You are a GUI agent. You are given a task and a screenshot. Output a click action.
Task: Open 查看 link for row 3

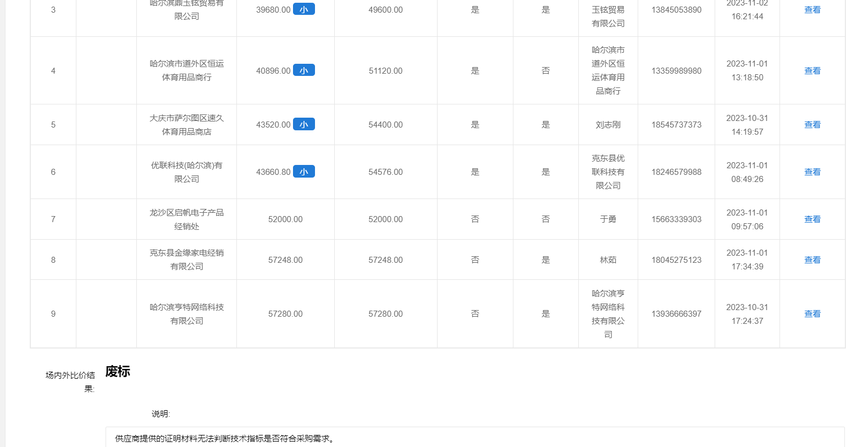click(x=812, y=10)
